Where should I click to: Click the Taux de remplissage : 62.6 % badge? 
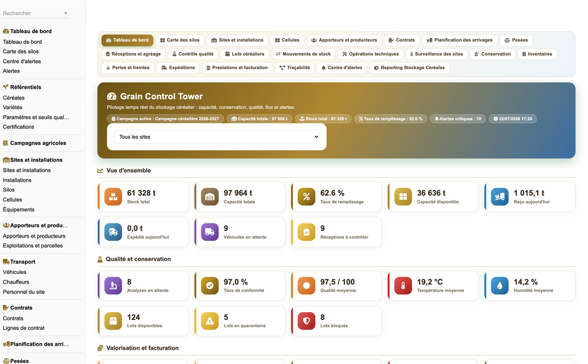[391, 119]
